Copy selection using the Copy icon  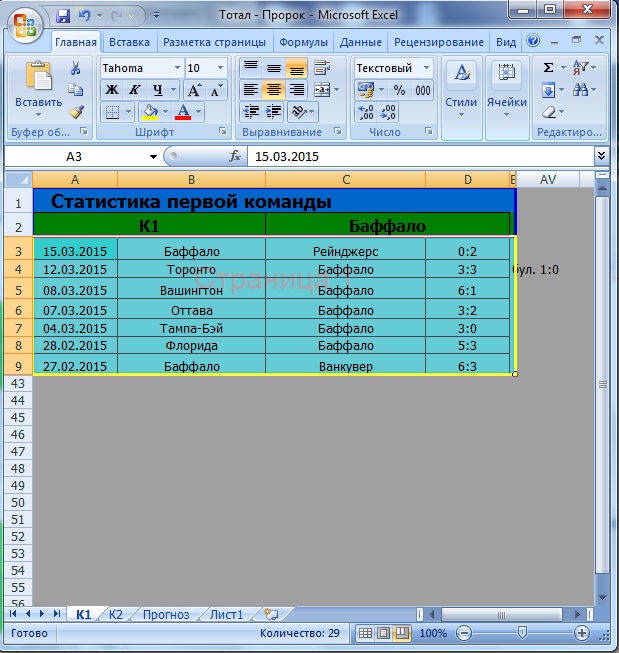click(75, 90)
